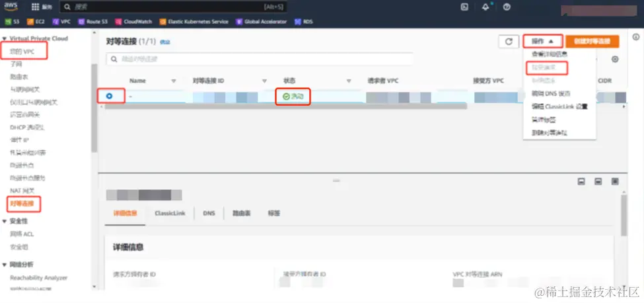Open the help question mark icon
The width and height of the screenshot is (644, 303).
pos(507,7)
